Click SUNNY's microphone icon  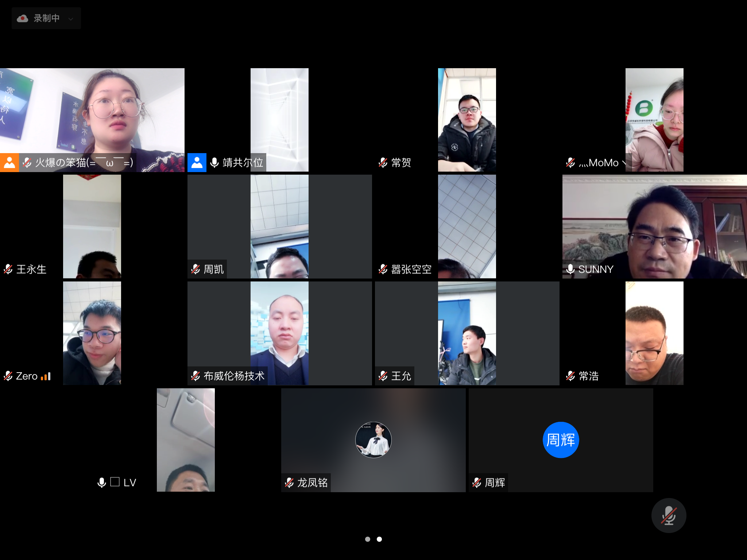click(x=570, y=269)
